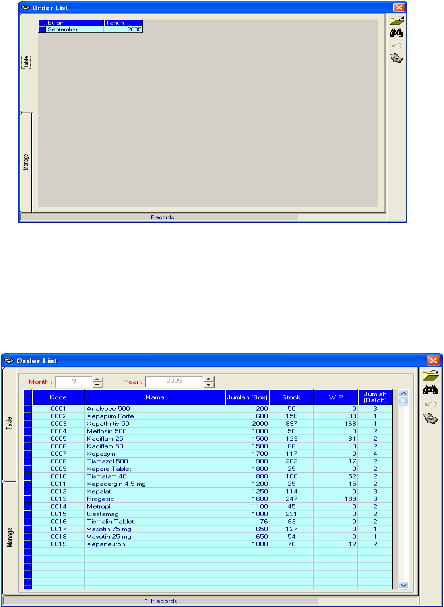Viewport: 444px width, 607px height.
Task: Click the Stock column header
Action: click(291, 397)
